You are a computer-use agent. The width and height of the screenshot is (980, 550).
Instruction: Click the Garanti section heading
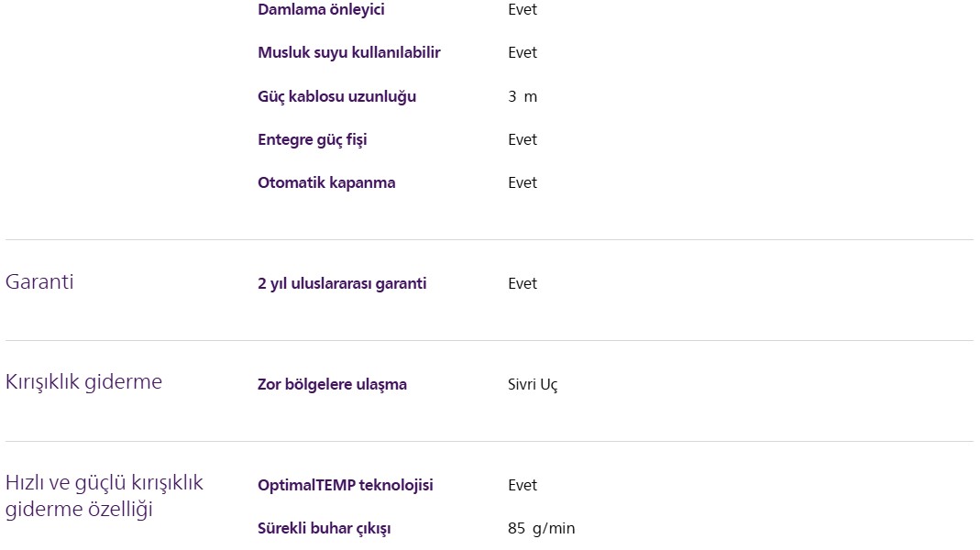(x=39, y=282)
